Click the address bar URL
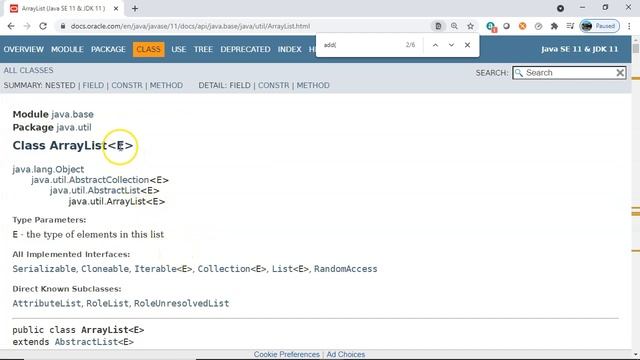640x360 pixels. click(190, 26)
